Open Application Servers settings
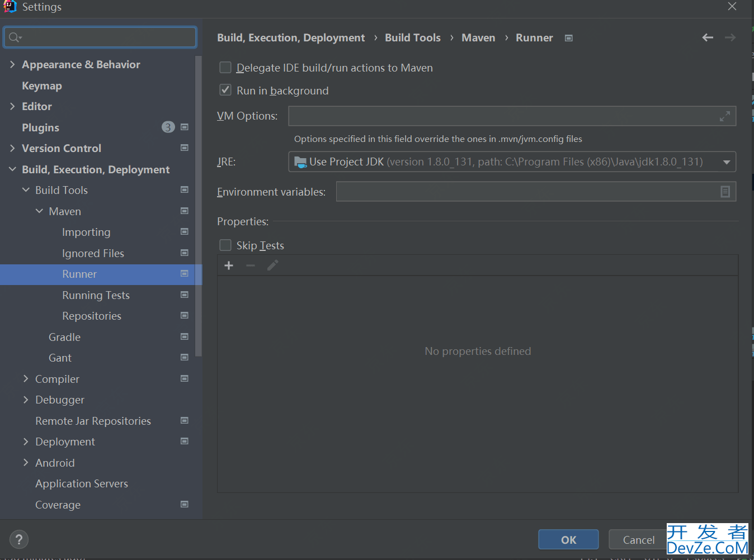The height and width of the screenshot is (560, 754). coord(82,483)
